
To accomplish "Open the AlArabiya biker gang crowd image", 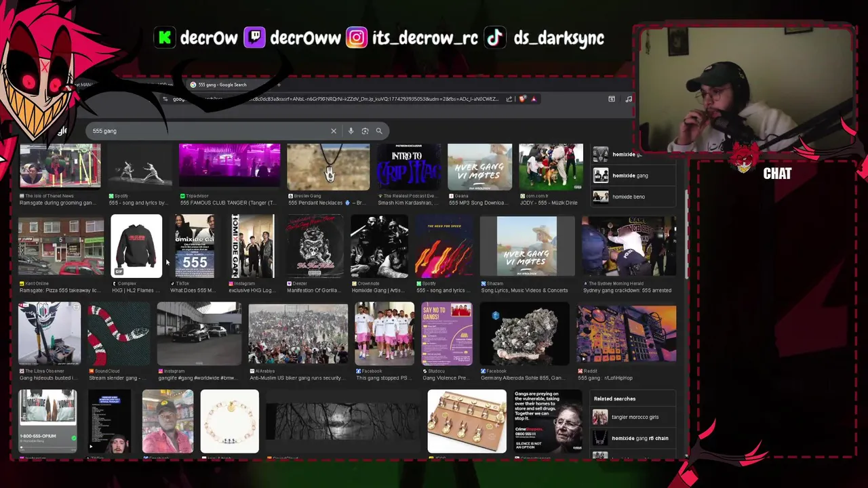I will [298, 334].
